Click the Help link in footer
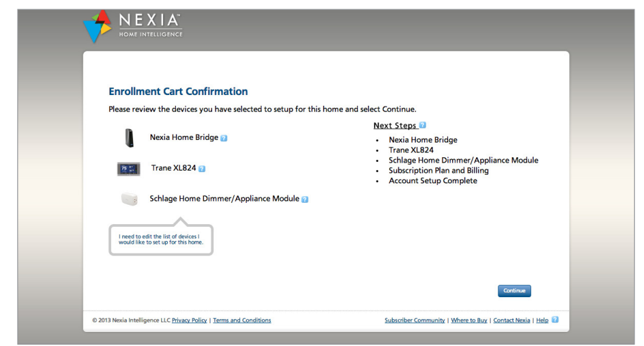 (x=542, y=320)
